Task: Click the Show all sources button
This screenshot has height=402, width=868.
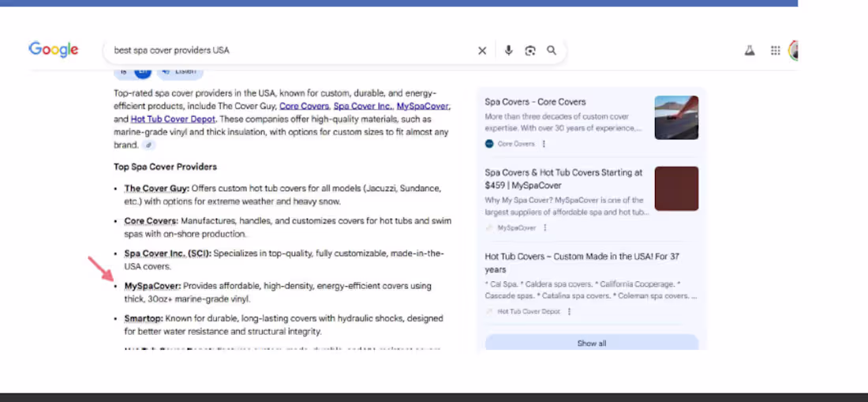Action: pyautogui.click(x=592, y=343)
